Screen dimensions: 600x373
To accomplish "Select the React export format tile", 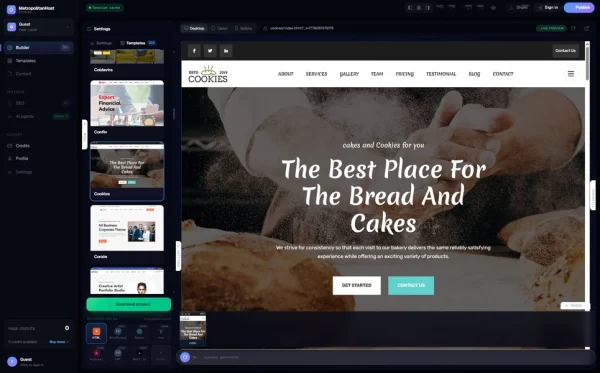I will tap(139, 333).
